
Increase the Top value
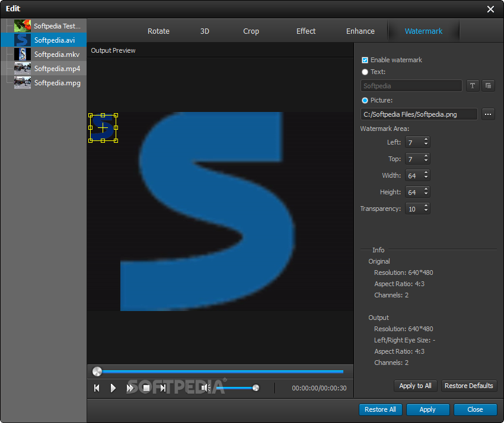426,156
